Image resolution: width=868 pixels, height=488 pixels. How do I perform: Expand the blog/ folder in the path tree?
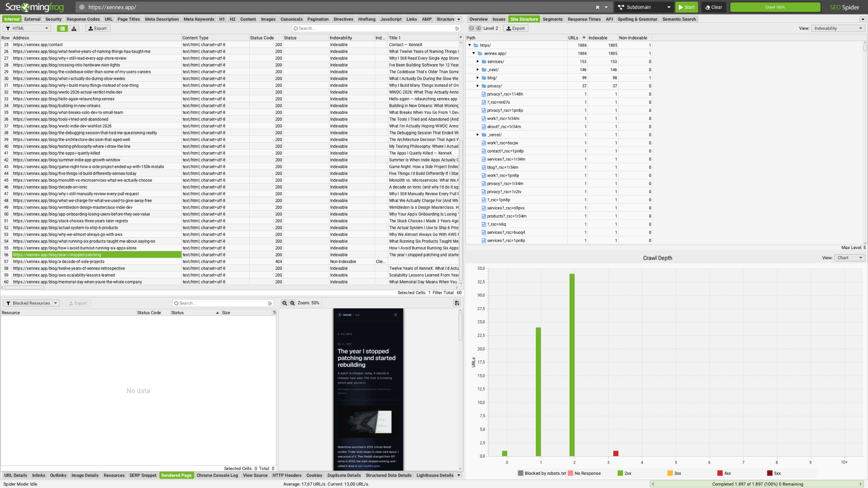pos(478,78)
